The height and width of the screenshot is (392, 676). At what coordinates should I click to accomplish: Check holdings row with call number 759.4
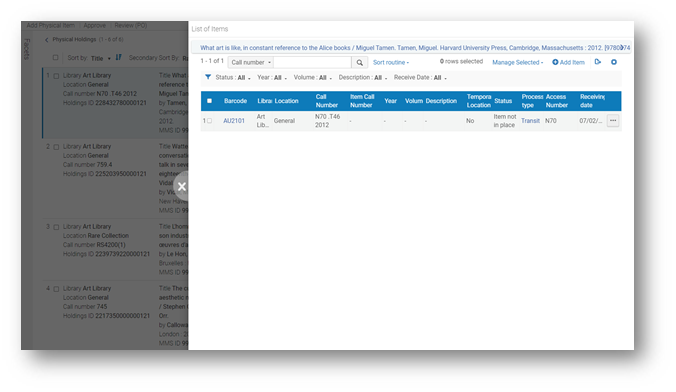[56, 147]
